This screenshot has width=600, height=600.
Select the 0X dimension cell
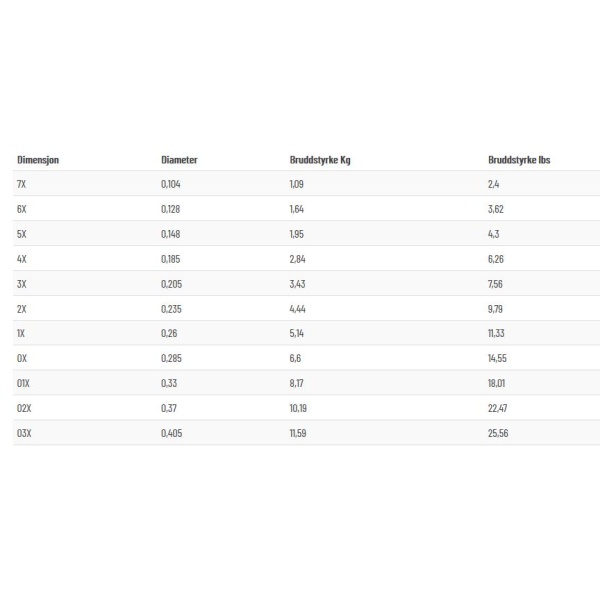tap(22, 358)
